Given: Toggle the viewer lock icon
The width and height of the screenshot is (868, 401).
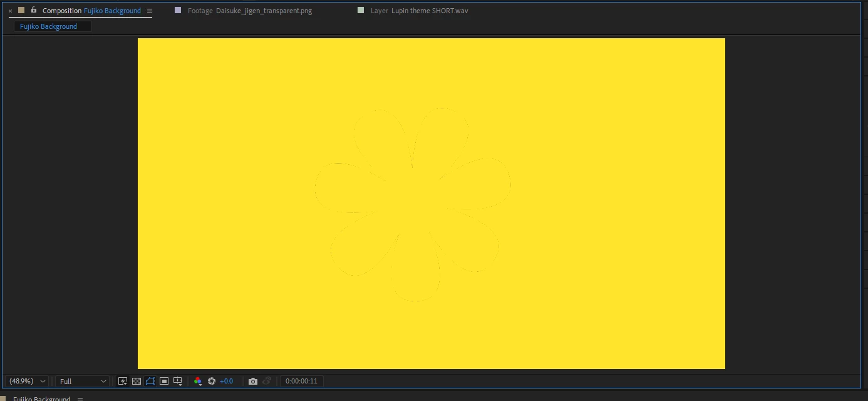Looking at the screenshot, I should point(34,10).
